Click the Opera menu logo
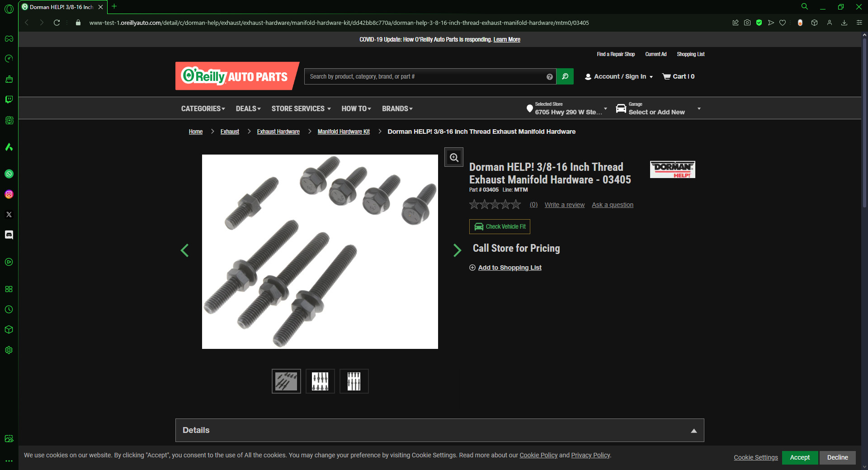This screenshot has width=868, height=470. (x=9, y=9)
